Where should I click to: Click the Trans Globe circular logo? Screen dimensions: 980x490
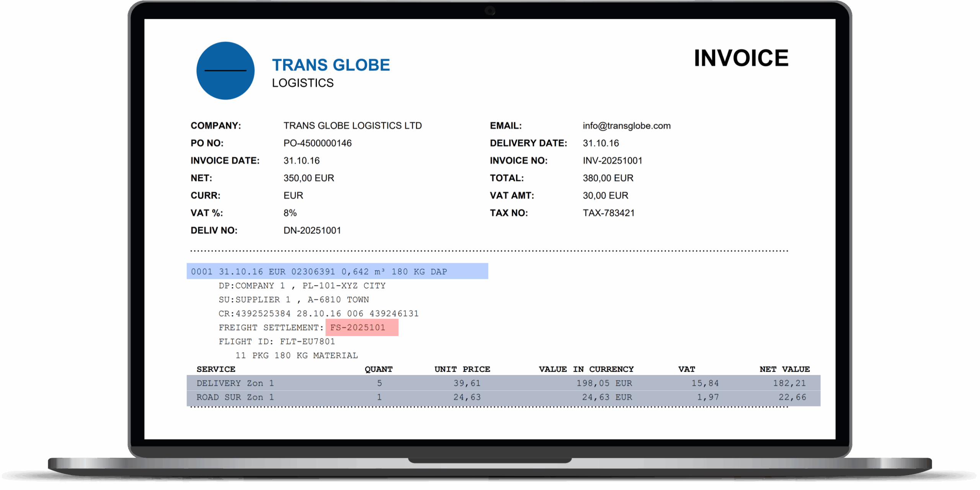click(225, 70)
